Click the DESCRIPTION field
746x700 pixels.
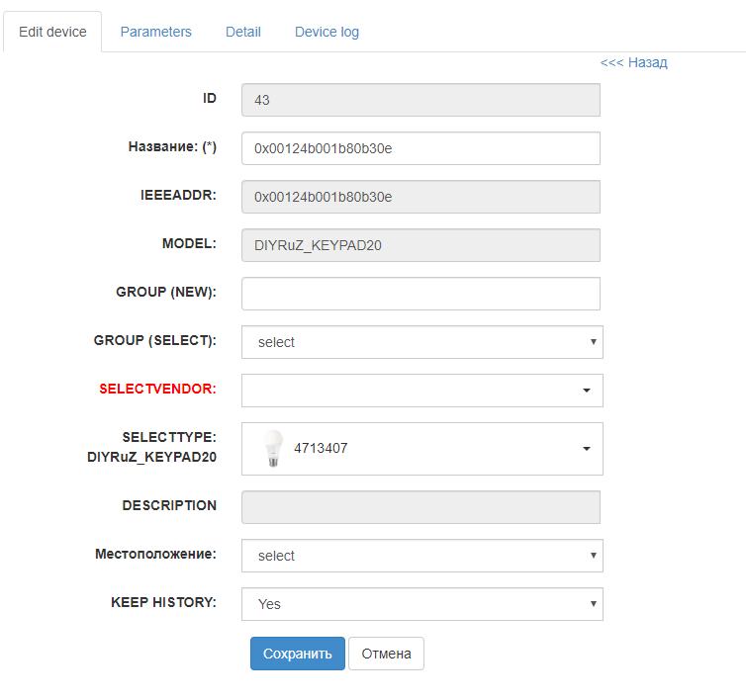[x=420, y=507]
